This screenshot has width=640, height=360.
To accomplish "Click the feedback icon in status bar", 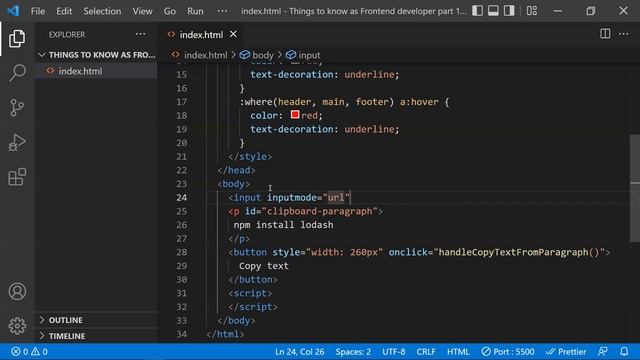I will coord(602,351).
